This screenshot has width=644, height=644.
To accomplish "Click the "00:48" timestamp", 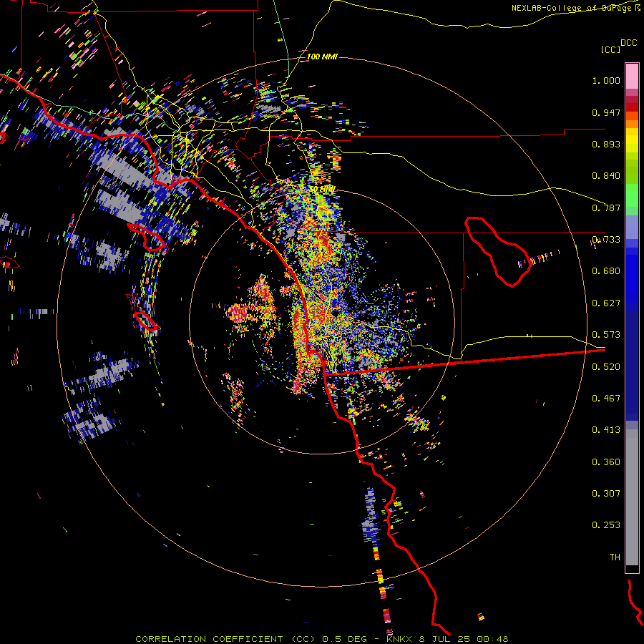I will tap(492, 639).
